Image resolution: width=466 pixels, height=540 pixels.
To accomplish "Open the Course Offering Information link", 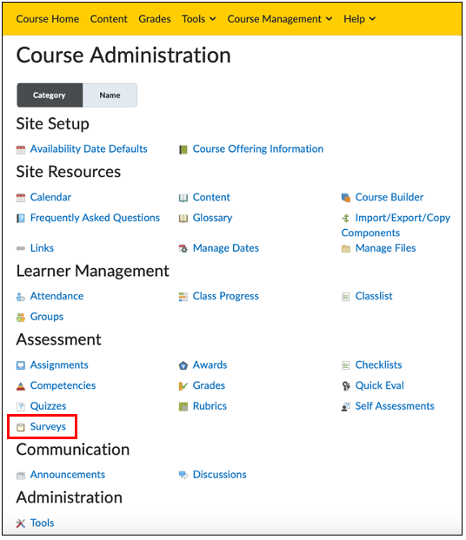I will [258, 149].
